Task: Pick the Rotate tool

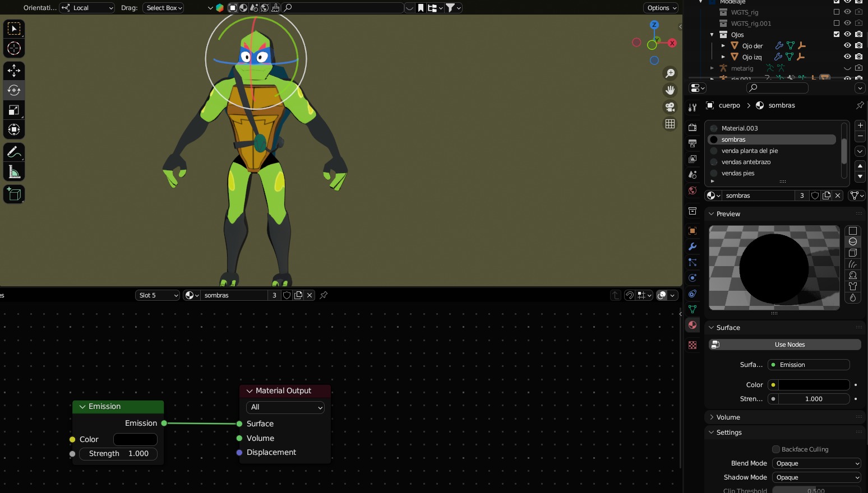Action: tap(14, 90)
